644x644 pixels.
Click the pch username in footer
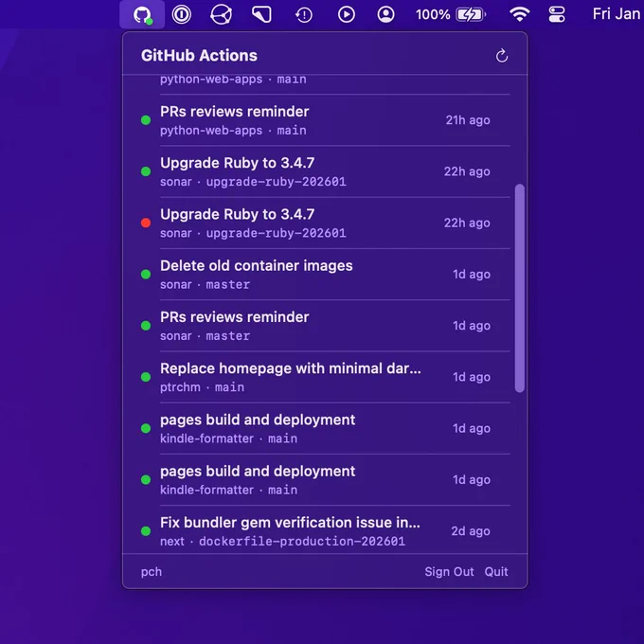[x=152, y=572]
